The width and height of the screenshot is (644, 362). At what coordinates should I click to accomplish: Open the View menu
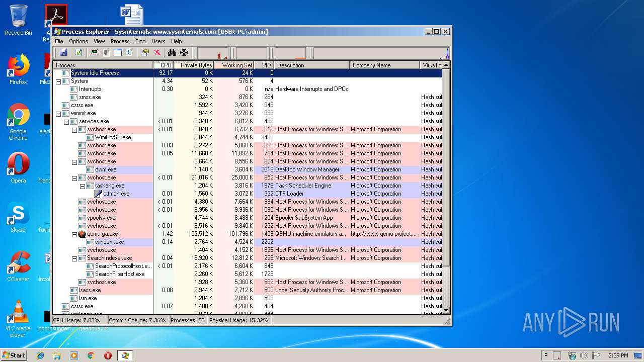[99, 41]
